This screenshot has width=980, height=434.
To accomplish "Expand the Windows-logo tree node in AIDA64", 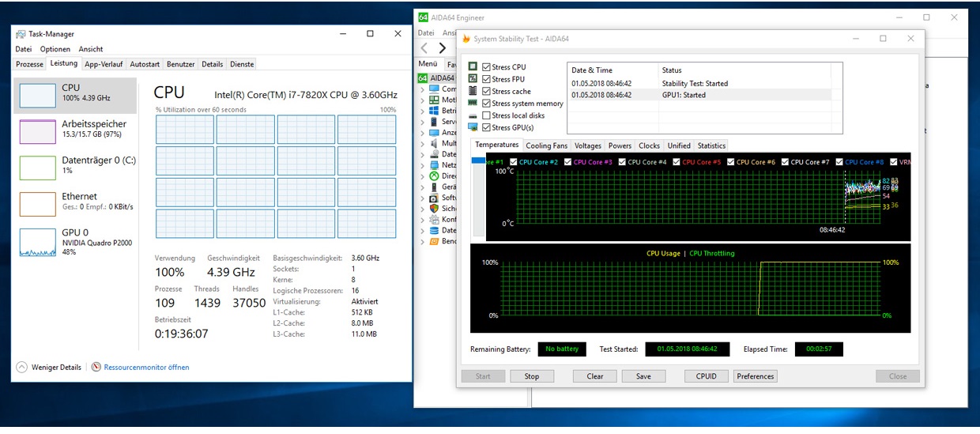I will (x=422, y=111).
